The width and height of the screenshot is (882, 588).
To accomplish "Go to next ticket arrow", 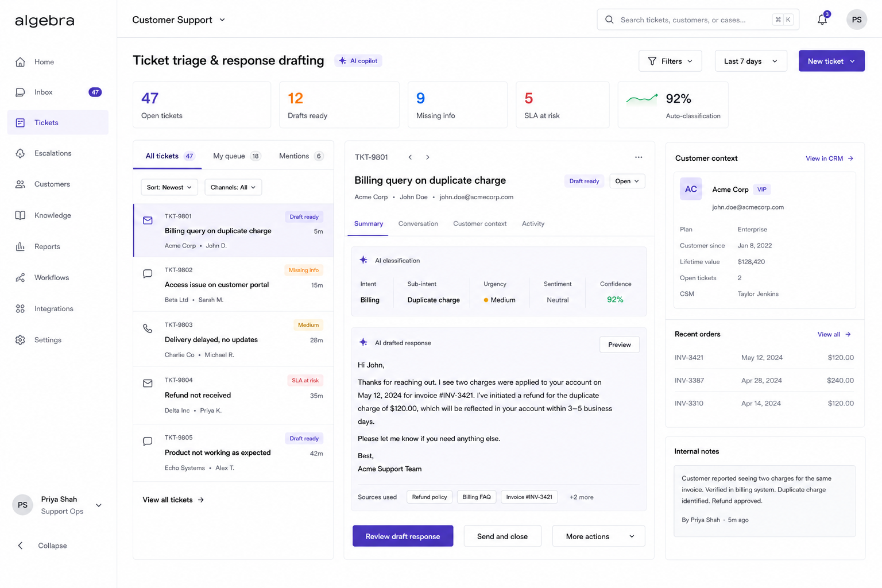I will (427, 157).
